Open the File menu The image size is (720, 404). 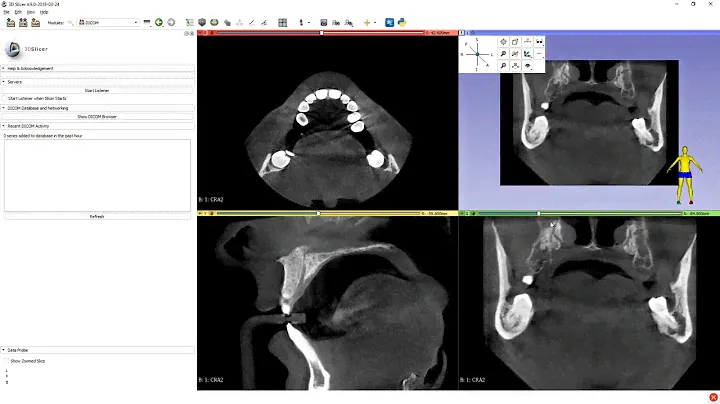pyautogui.click(x=6, y=11)
